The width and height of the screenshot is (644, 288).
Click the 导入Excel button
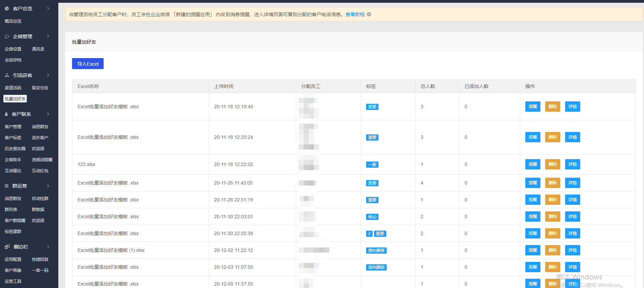[88, 64]
